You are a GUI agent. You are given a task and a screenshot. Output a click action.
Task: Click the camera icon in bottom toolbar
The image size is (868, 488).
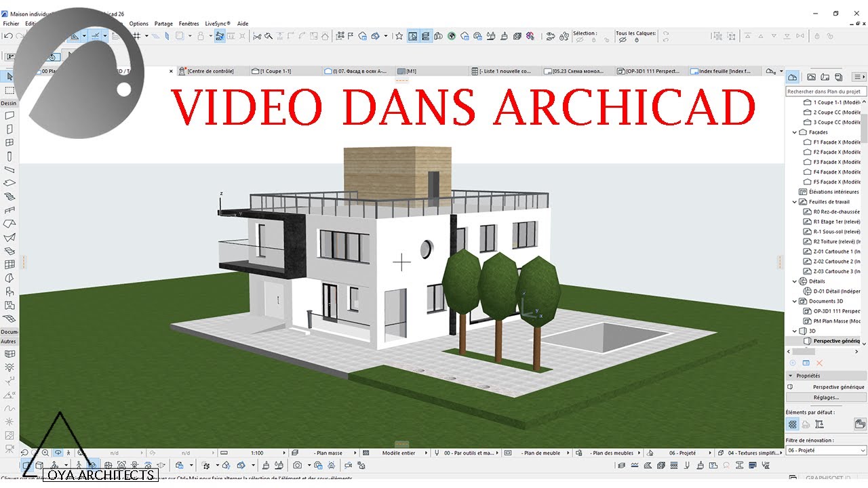pyautogui.click(x=297, y=465)
